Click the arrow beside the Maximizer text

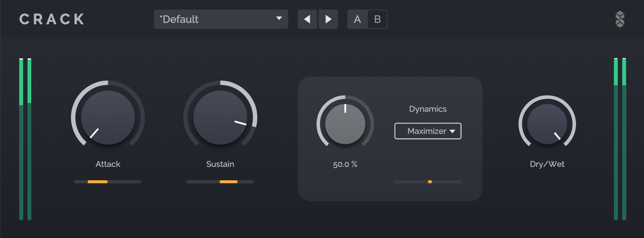(452, 131)
